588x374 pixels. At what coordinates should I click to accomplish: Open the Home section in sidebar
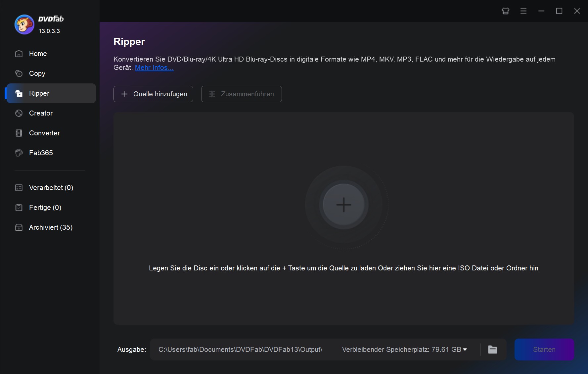[x=51, y=54]
